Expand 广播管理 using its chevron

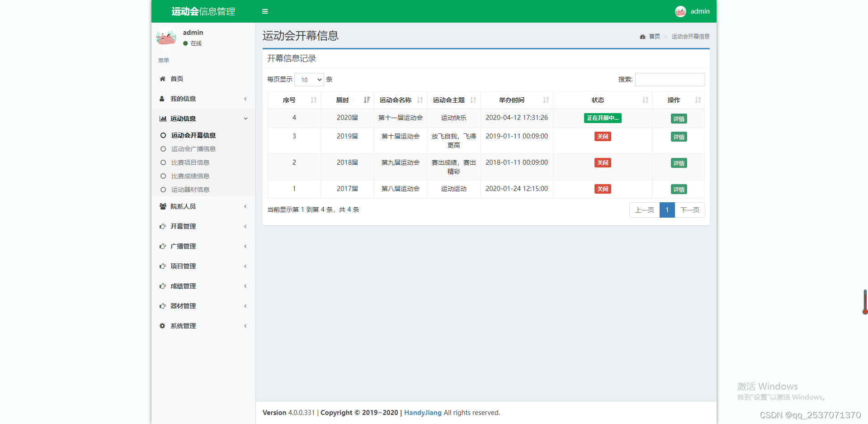[245, 246]
